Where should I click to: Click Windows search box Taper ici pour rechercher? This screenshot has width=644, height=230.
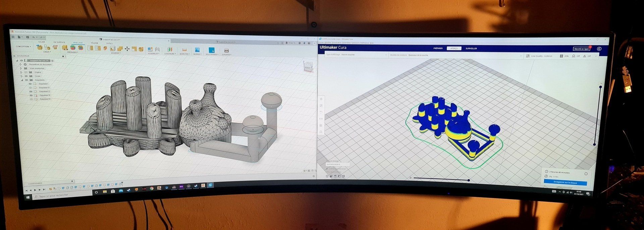[62, 196]
